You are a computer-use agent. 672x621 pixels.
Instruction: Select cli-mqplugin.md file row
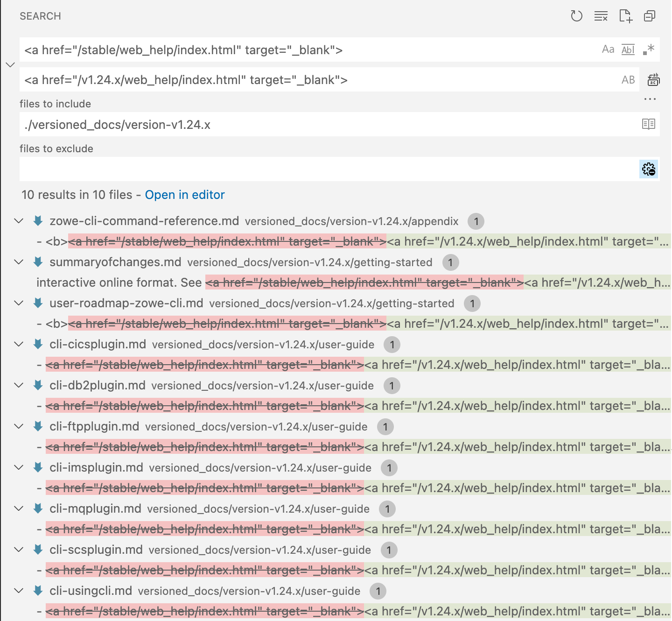[x=336, y=508]
